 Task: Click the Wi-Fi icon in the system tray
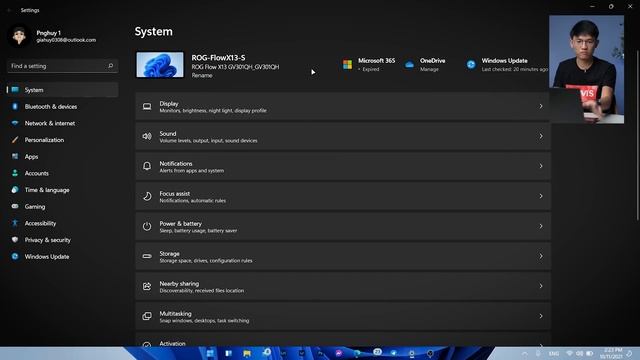[569, 353]
